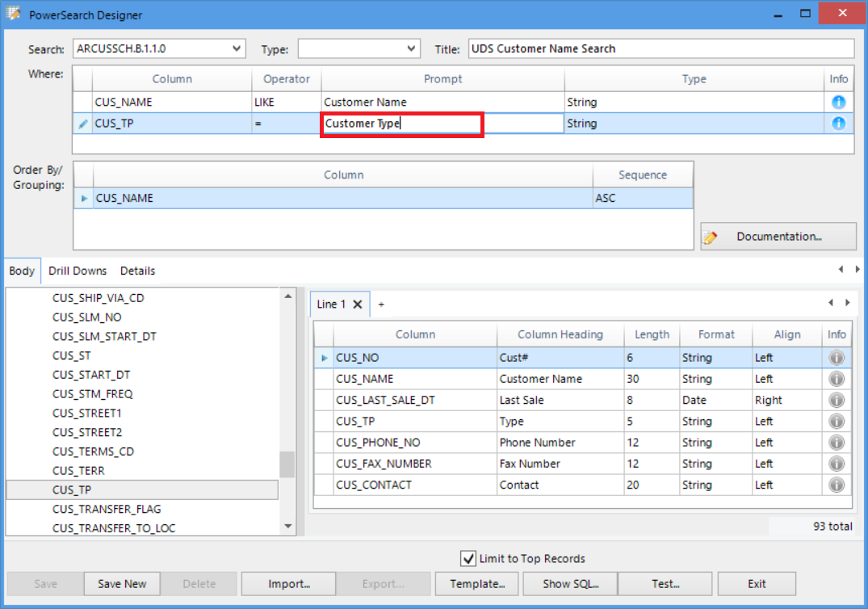Click the info icon for CUS_LAST_SALE_DT row
Image resolution: width=868 pixels, height=609 pixels.
(837, 400)
